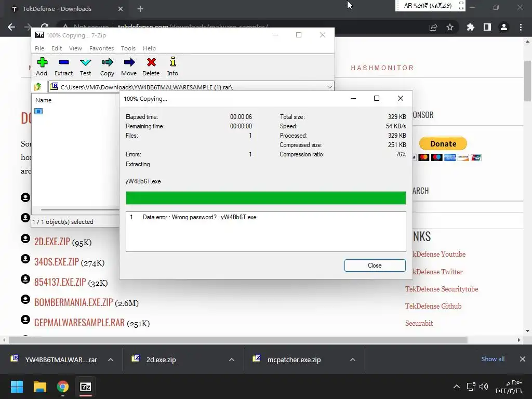Click the Name column header in 7-Zip
The image size is (532, 399).
coord(44,100)
